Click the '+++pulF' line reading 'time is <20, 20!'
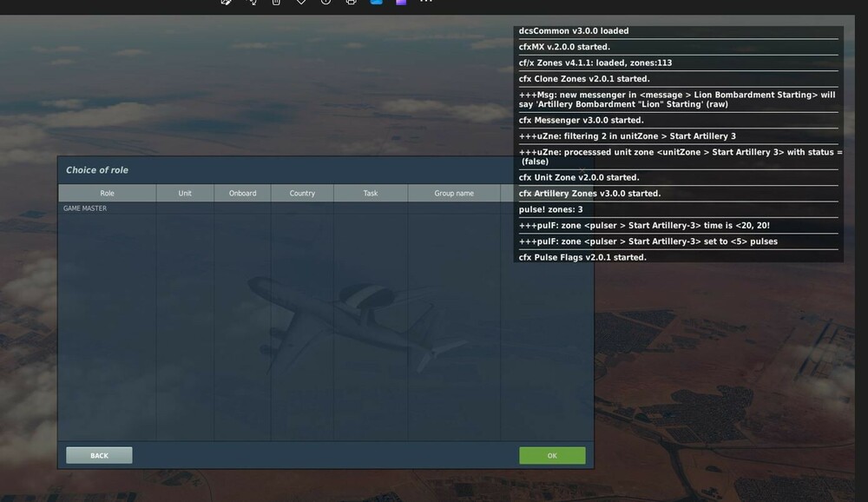 click(x=644, y=226)
